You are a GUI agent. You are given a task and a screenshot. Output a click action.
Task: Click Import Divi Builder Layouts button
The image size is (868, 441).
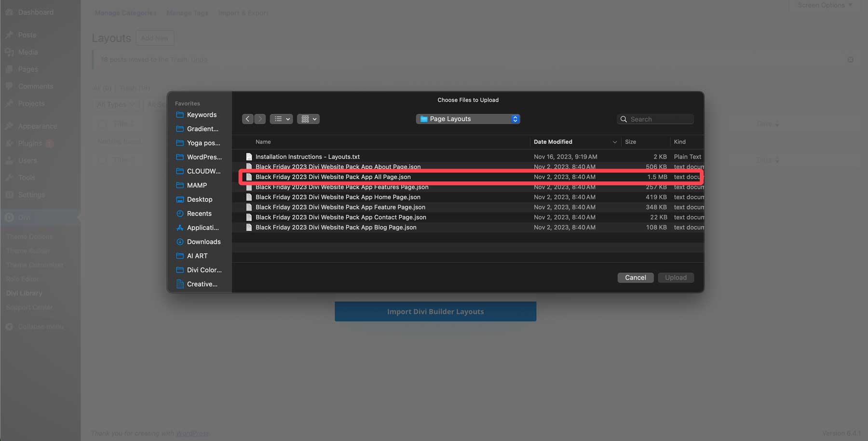435,311
